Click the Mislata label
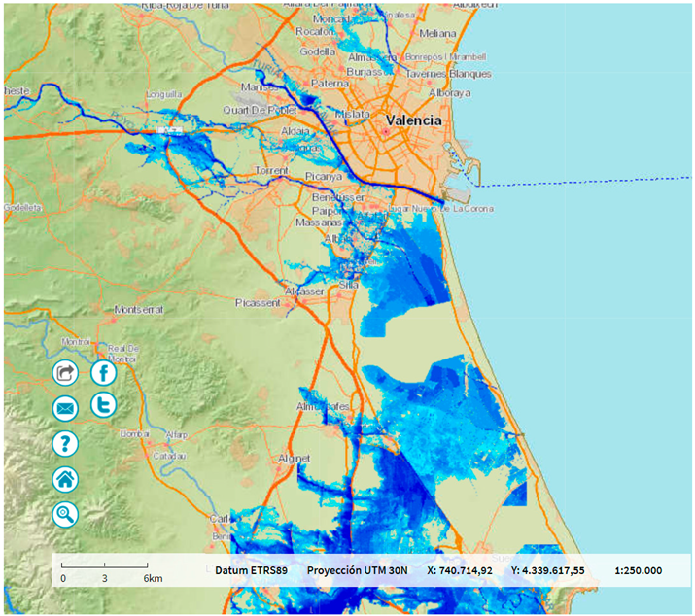This screenshot has height=616, width=695. tap(353, 115)
